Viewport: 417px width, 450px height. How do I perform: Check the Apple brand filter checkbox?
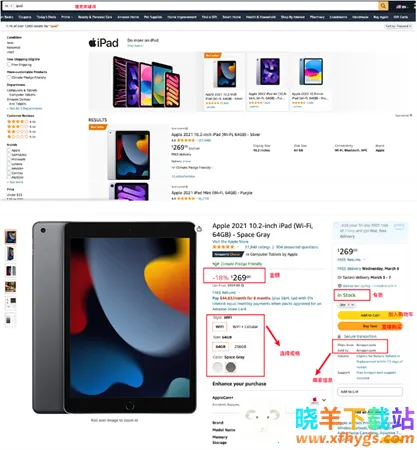[9, 150]
